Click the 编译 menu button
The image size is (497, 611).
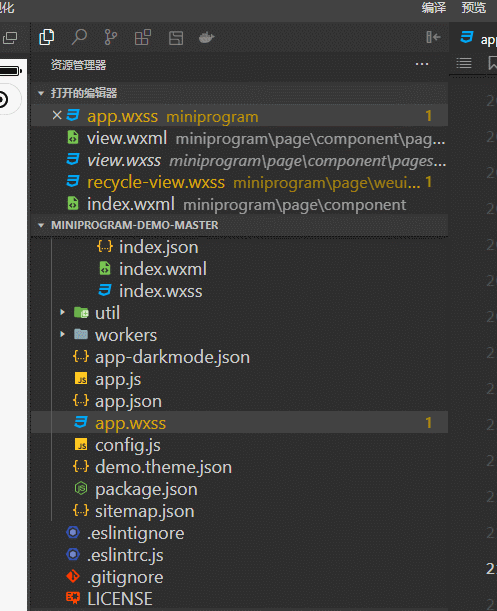click(x=434, y=7)
